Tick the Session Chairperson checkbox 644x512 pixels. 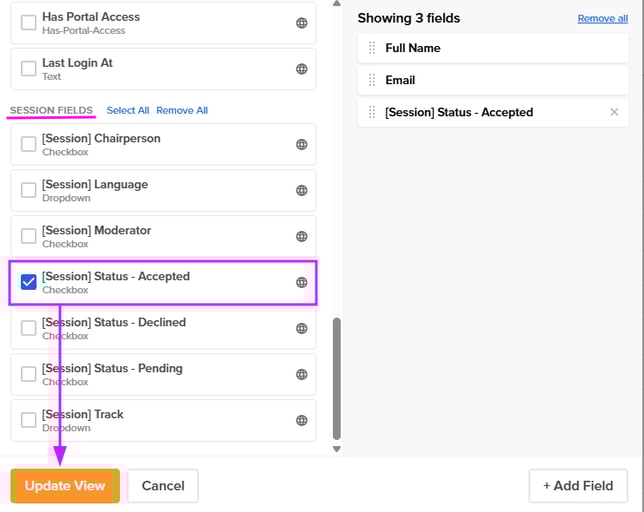(29, 145)
